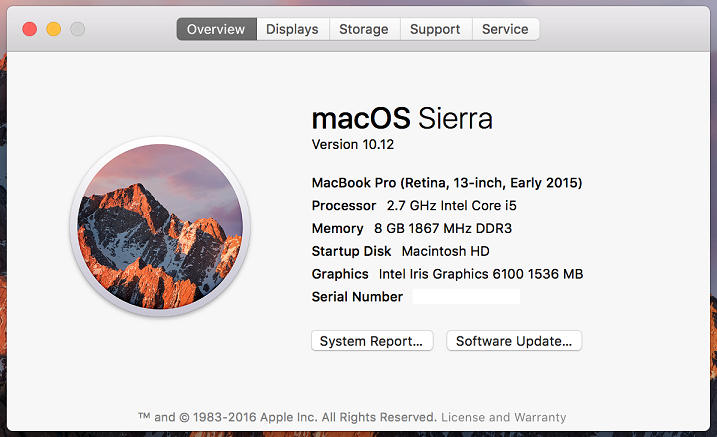Click the Processor 2.7 GHz Intel Core i5 line
717x437 pixels.
point(414,206)
